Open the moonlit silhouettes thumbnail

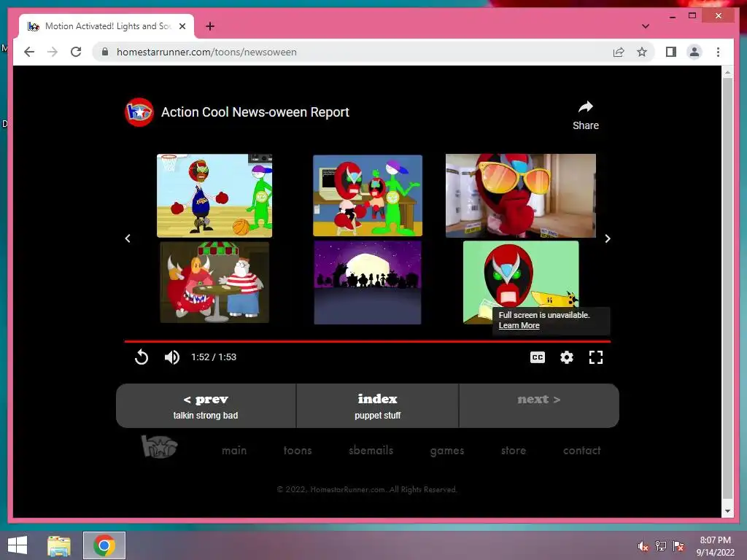pyautogui.click(x=368, y=282)
